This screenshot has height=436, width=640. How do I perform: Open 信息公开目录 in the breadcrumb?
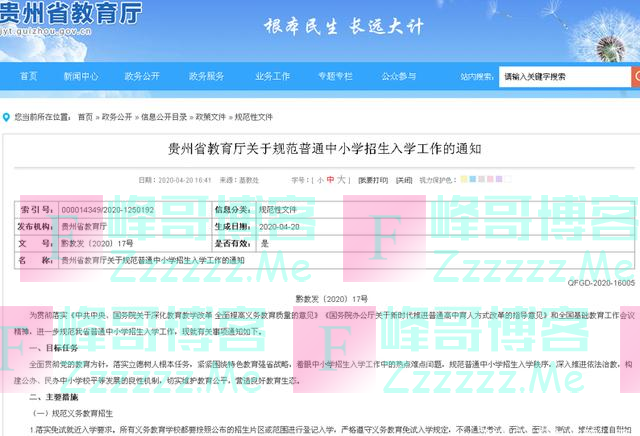[x=164, y=116]
